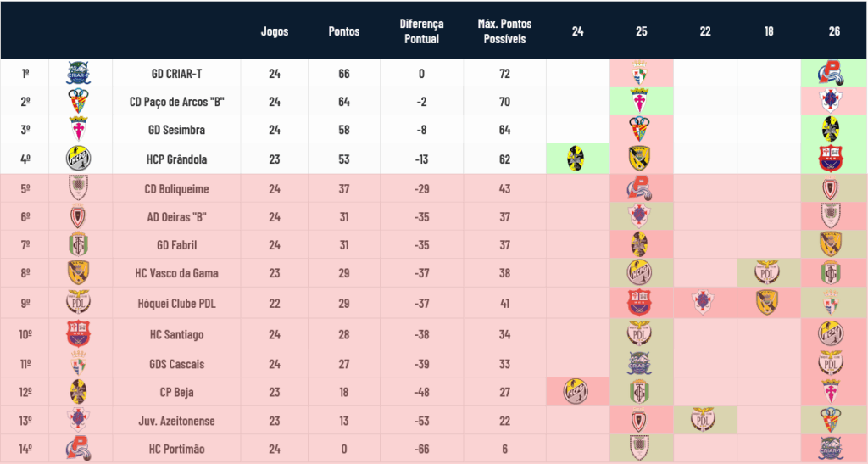The height and width of the screenshot is (464, 868).
Task: Open the HC Santiago red crest in 10th row
Action: pos(78,334)
